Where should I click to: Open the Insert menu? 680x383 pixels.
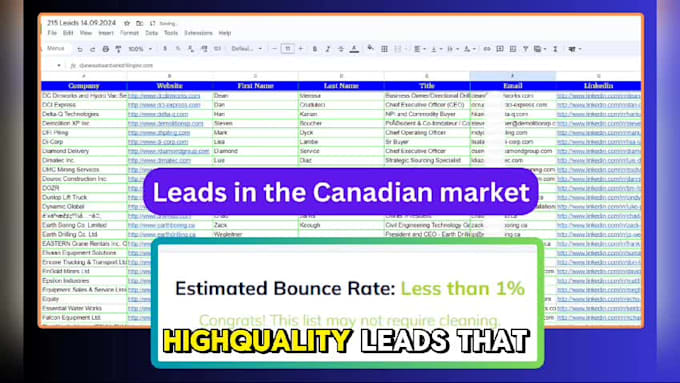pos(106,33)
